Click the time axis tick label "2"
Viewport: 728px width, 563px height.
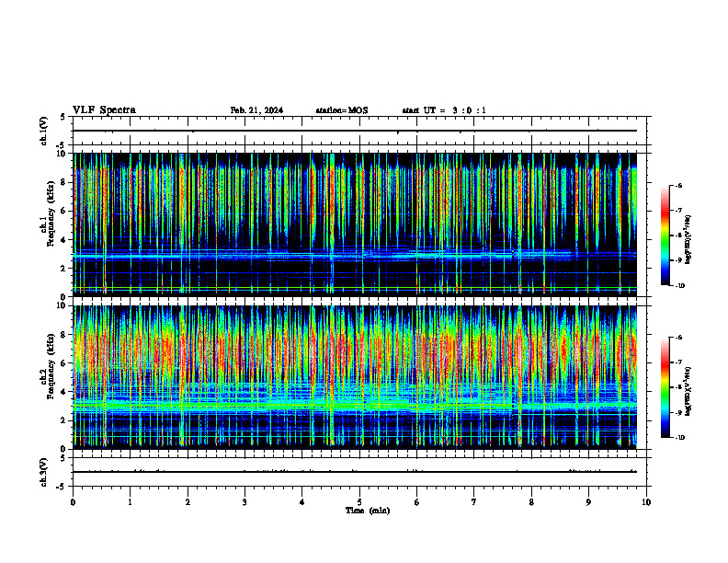[x=188, y=502]
